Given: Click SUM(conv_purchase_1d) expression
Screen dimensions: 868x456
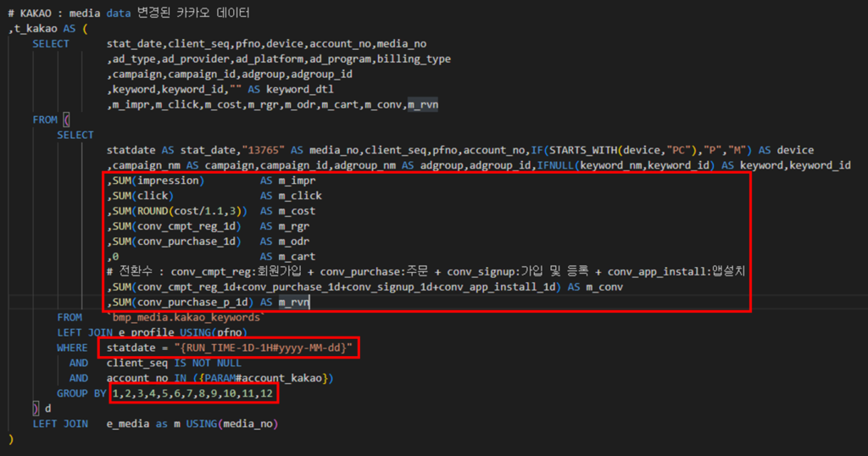Looking at the screenshot, I should coord(176,242).
